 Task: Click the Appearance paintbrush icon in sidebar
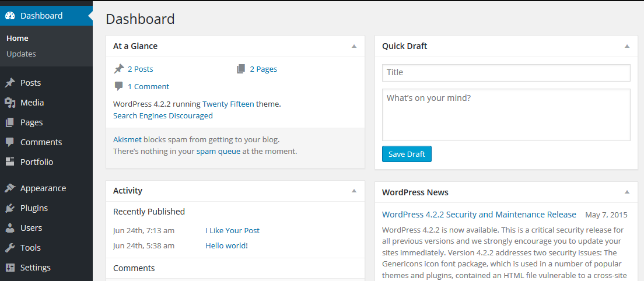point(10,188)
